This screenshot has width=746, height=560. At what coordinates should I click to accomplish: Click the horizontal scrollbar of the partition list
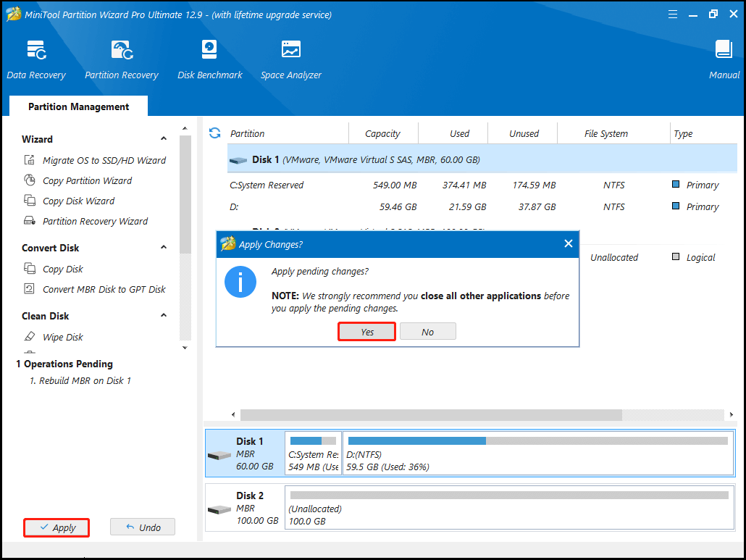pos(430,415)
